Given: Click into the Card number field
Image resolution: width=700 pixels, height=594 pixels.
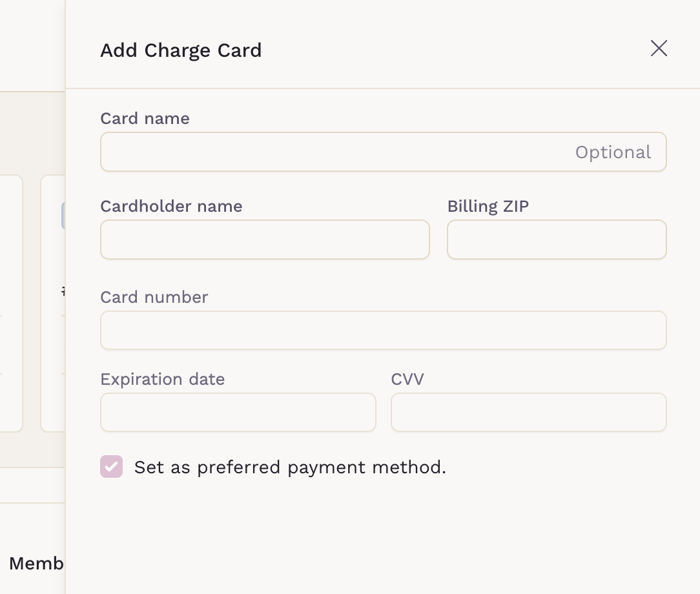Looking at the screenshot, I should [x=383, y=331].
